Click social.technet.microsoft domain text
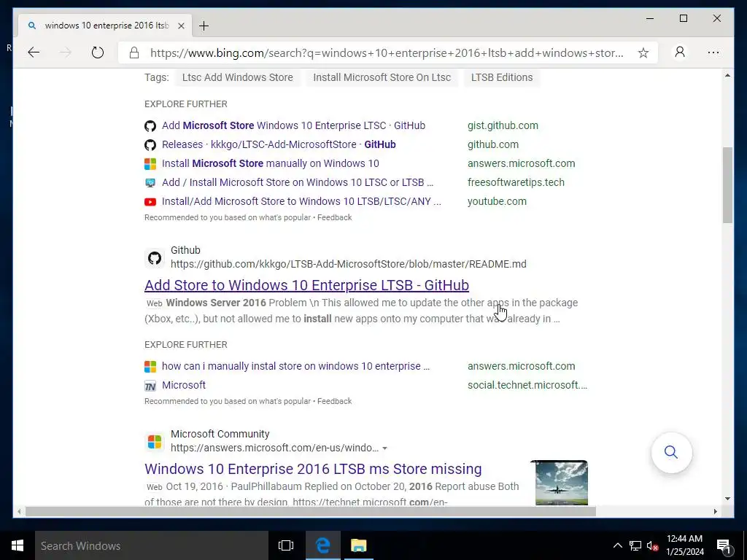This screenshot has width=747, height=560. tap(527, 385)
